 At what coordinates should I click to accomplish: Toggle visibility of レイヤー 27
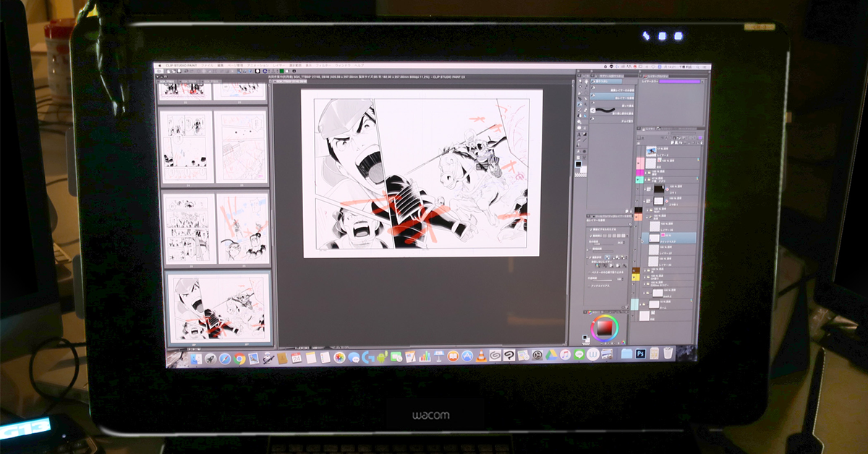click(x=636, y=249)
